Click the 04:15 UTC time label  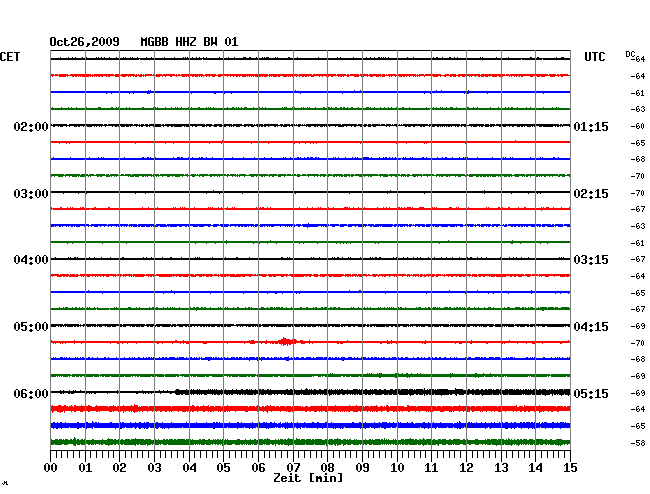(x=591, y=327)
